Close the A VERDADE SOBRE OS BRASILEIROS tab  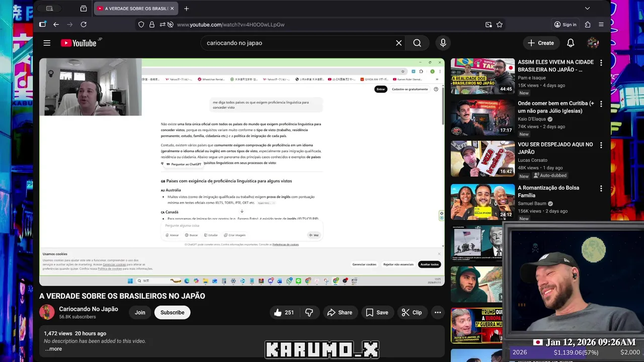coord(172,9)
